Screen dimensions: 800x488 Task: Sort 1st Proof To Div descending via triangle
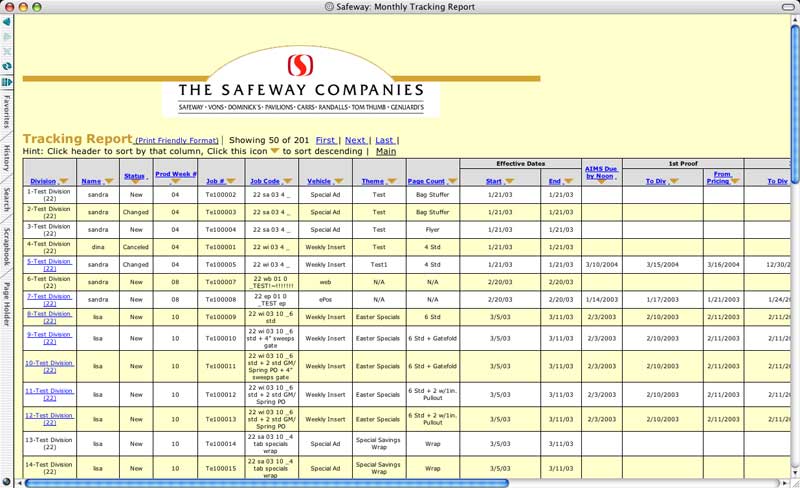pos(674,181)
